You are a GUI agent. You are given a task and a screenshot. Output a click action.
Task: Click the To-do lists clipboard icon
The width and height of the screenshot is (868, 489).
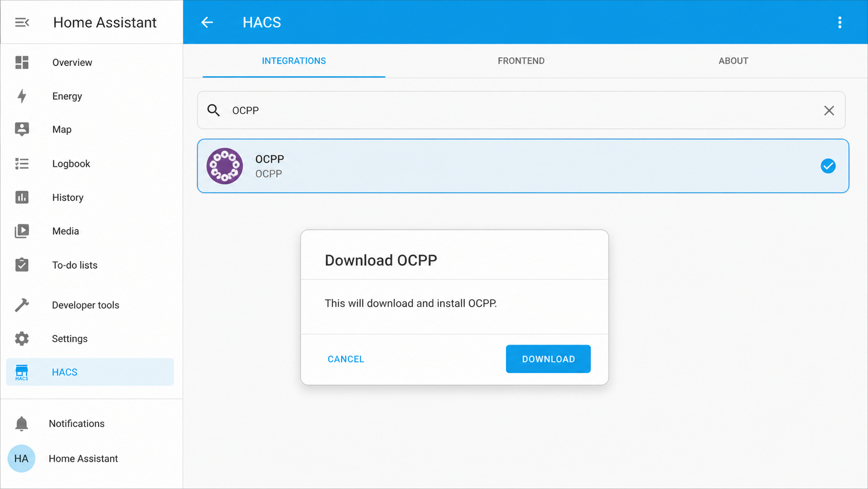click(22, 265)
